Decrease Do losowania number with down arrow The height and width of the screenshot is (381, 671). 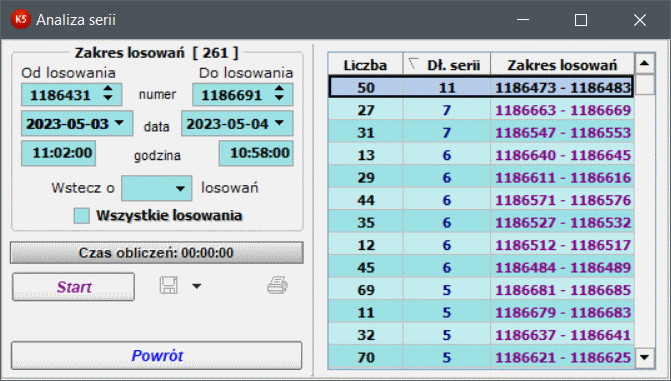coord(279,98)
